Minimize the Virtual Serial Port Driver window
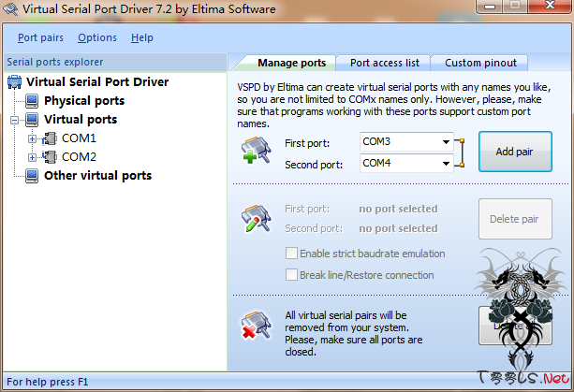Viewport: 574px width, 392px height. (489, 7)
